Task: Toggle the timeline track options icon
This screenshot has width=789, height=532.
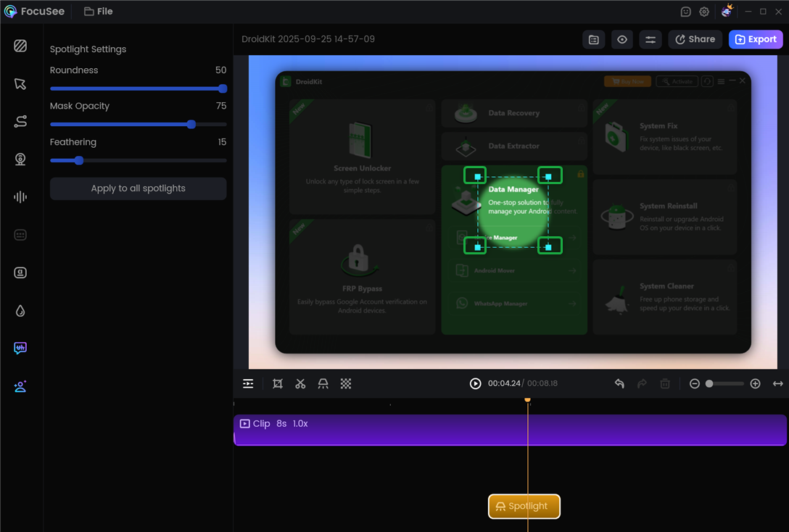Action: tap(248, 383)
